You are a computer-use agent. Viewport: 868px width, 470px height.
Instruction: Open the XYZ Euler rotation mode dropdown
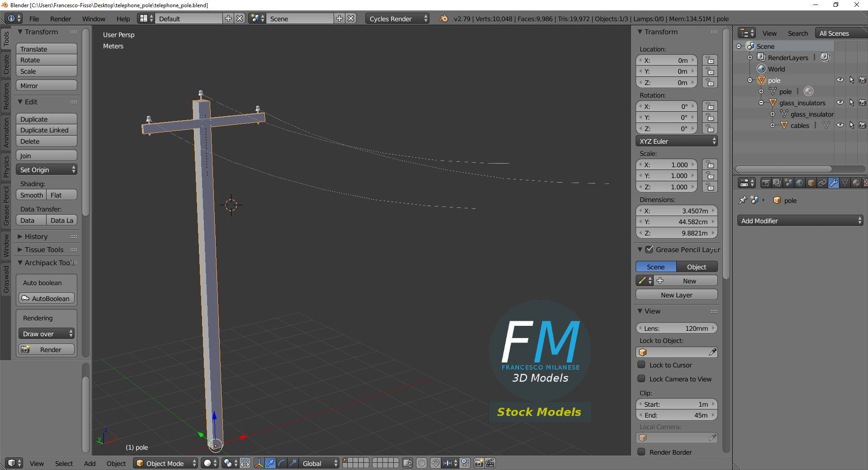676,141
